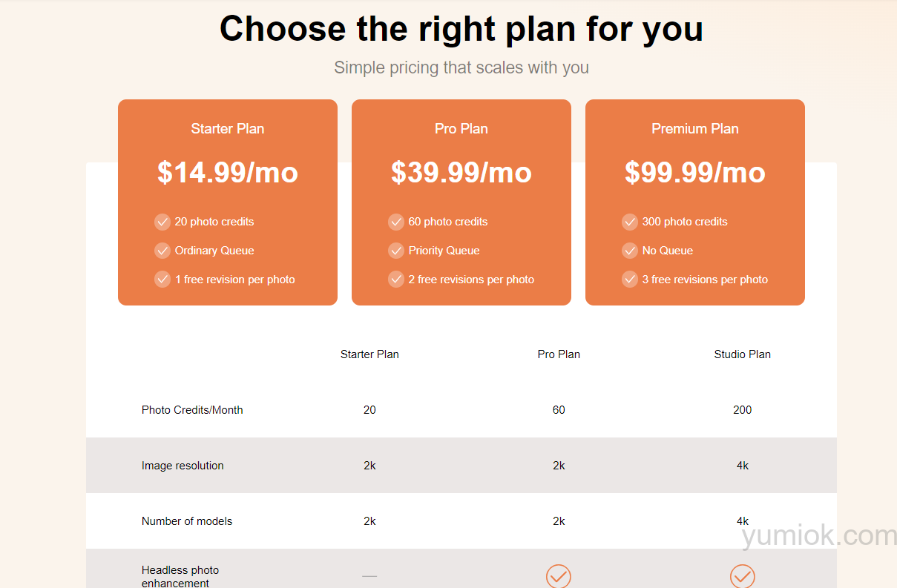The width and height of the screenshot is (897, 588).
Task: Click the checkmark beside 20 photo credits
Action: [162, 222]
